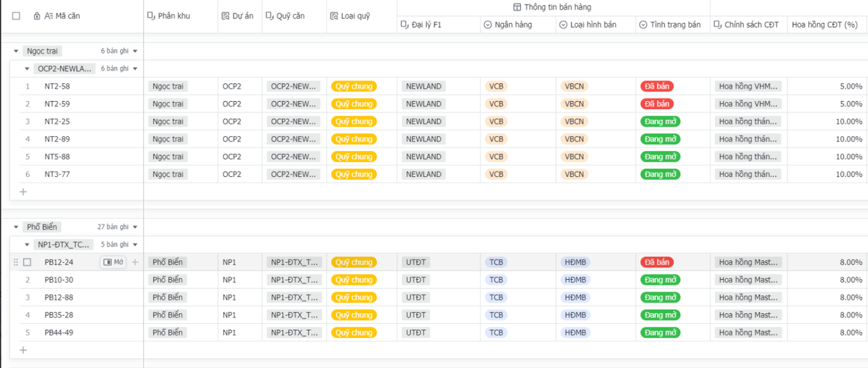Open the 27 bản ghi dropdown
Image resolution: width=868 pixels, height=368 pixels.
pos(135,227)
